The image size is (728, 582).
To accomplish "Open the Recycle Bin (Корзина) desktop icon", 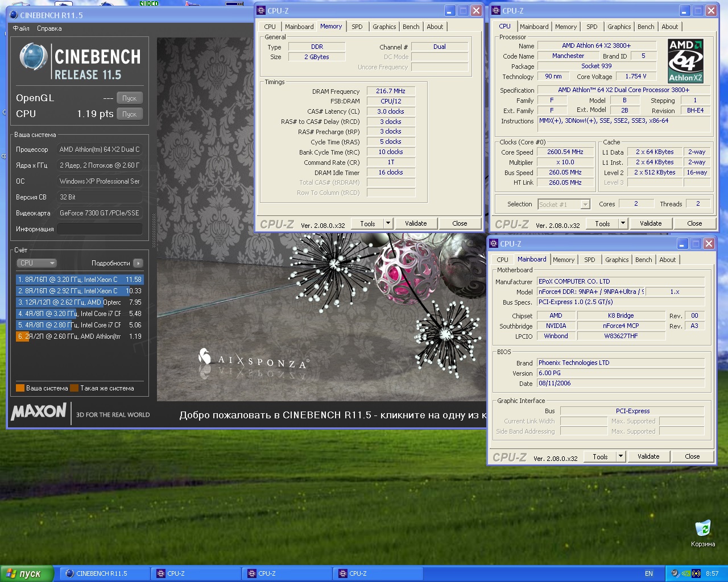I will coord(703,533).
